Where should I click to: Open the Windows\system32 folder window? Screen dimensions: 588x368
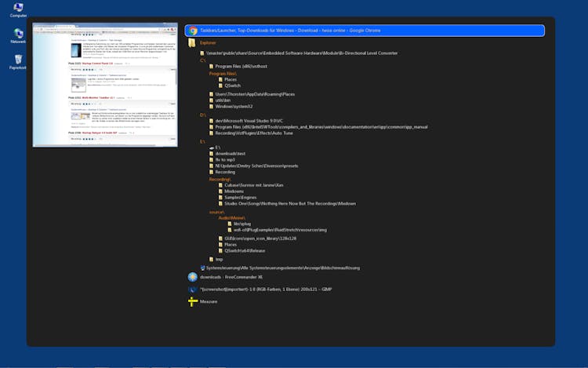pyautogui.click(x=235, y=107)
